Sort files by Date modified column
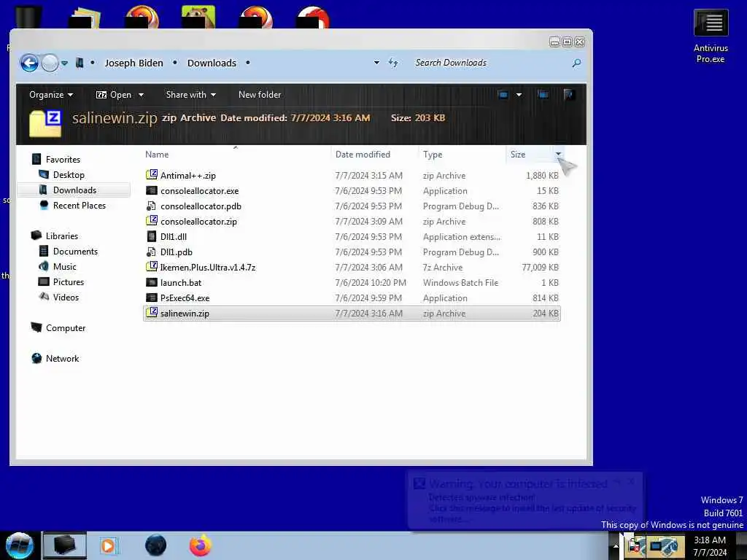This screenshot has width=747, height=560. [363, 155]
